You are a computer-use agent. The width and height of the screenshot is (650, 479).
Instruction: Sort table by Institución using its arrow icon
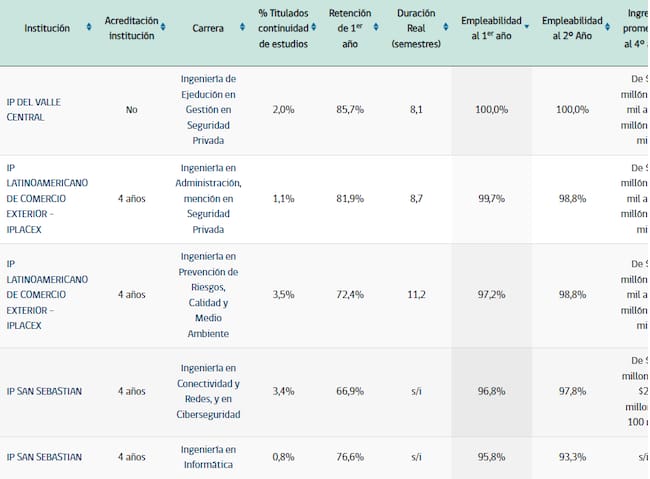click(90, 28)
